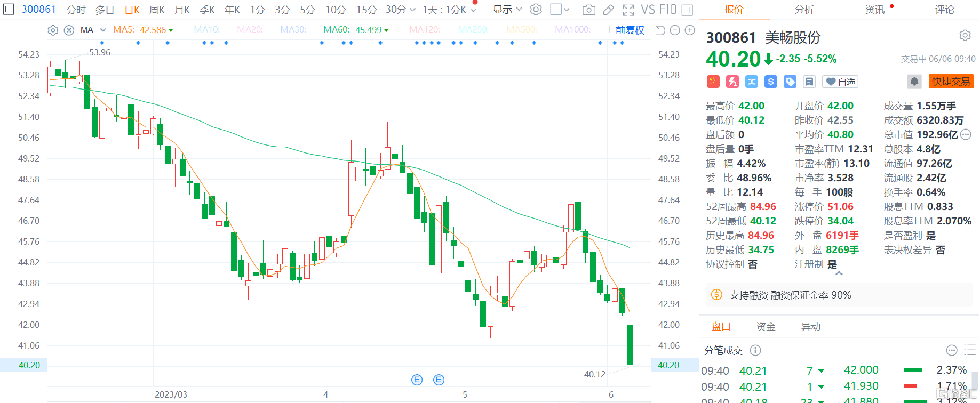
Task: Open the second E event marker on chart
Action: (x=439, y=380)
